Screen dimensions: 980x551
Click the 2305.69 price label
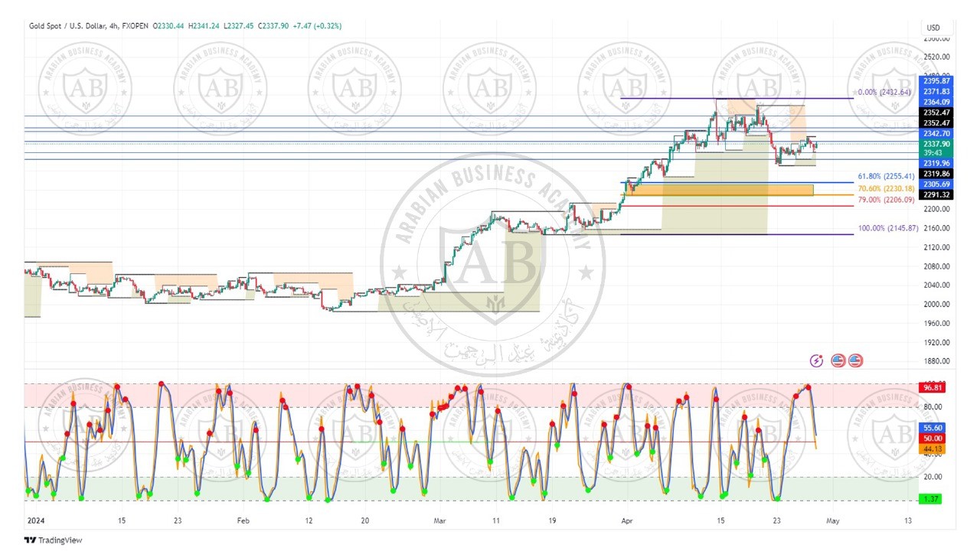coord(936,184)
